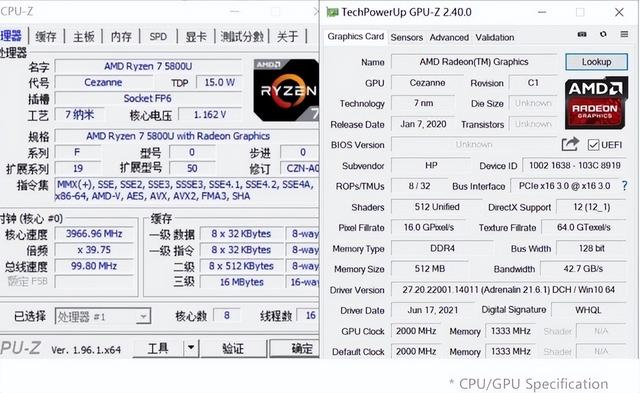The width and height of the screenshot is (640, 393).
Task: Click the 工具 button in CPU-Z
Action: pyautogui.click(x=158, y=348)
